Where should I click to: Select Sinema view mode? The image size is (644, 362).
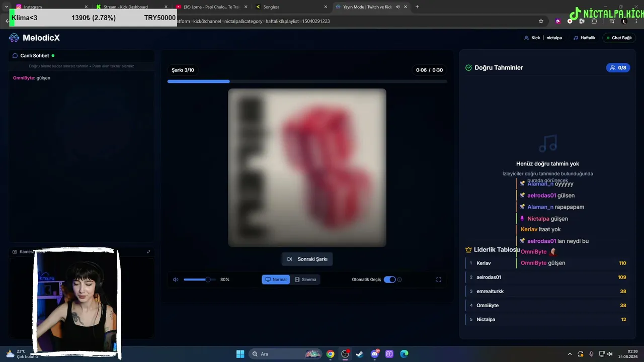tap(305, 280)
